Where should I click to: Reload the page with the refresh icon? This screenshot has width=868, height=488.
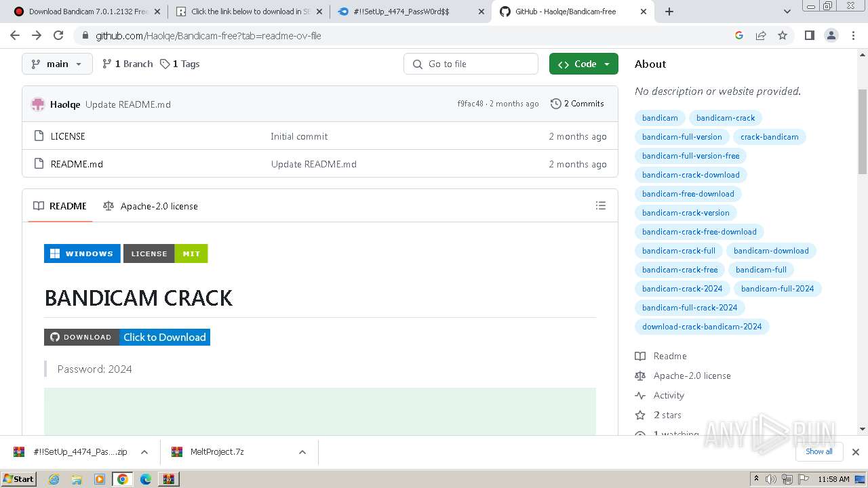click(x=58, y=35)
